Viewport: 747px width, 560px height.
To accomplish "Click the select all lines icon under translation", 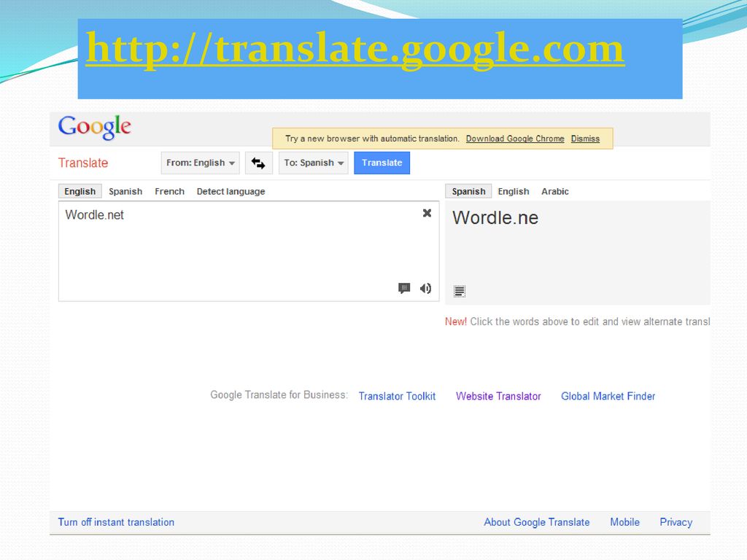I will [460, 291].
